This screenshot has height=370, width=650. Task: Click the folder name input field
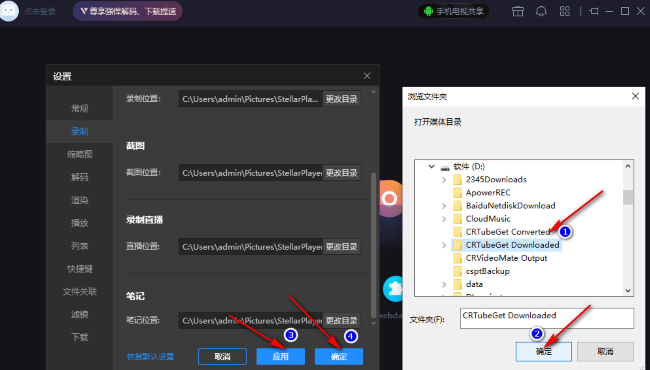547,318
